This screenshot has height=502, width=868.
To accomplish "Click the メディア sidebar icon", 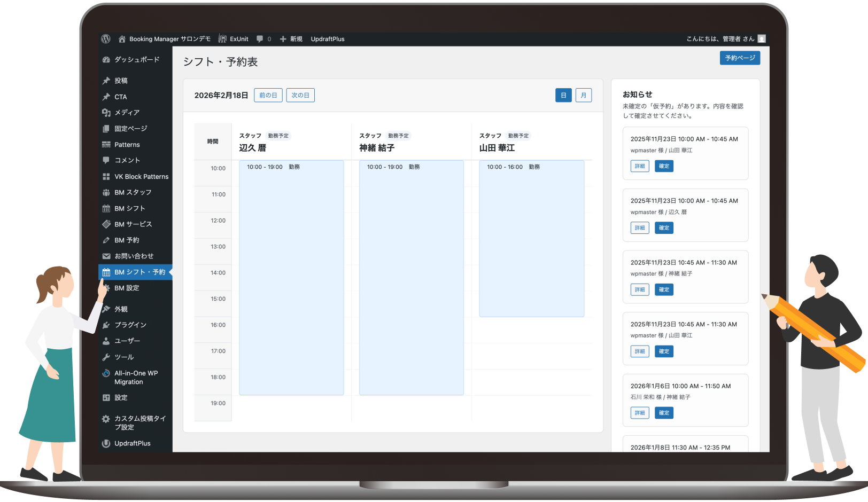I will (x=106, y=113).
